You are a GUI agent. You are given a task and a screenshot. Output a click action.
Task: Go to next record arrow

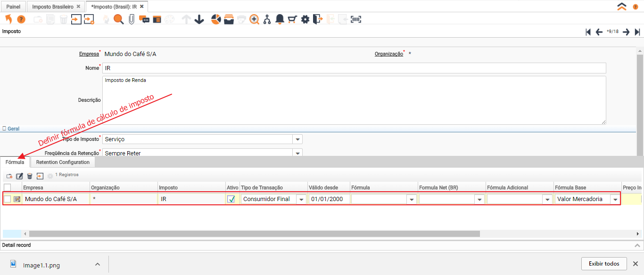click(x=626, y=32)
